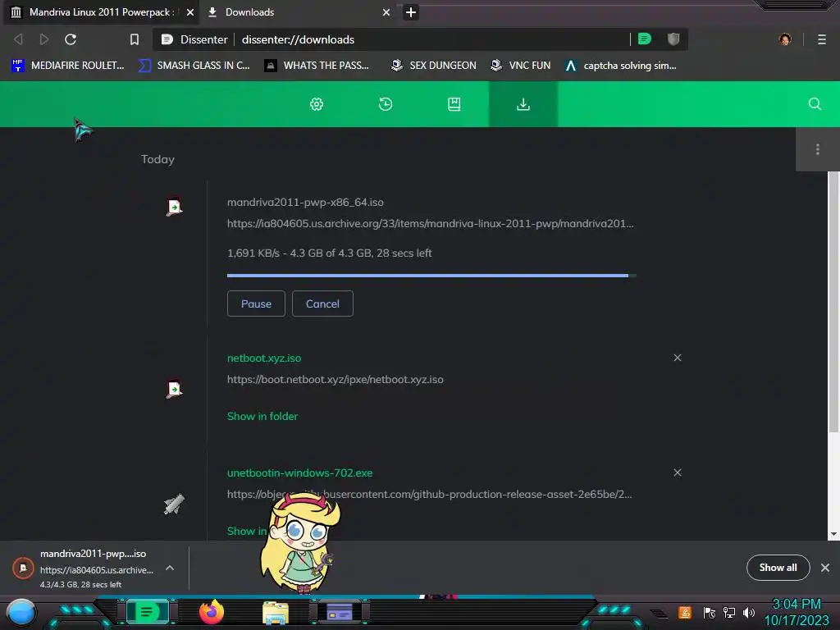Expand download shelf item options chevron
This screenshot has height=630, width=840.
pyautogui.click(x=170, y=568)
